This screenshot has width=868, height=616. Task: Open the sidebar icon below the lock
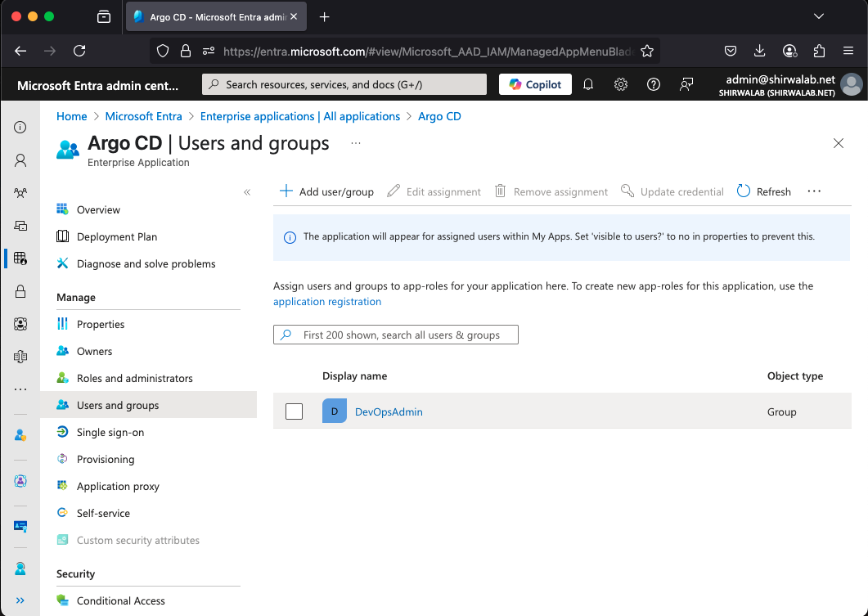20,324
